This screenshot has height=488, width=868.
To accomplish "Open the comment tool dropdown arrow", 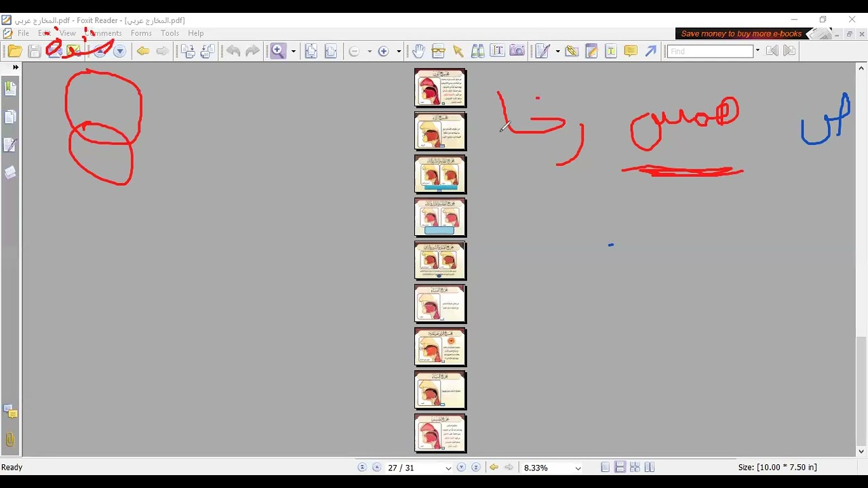I will [557, 52].
